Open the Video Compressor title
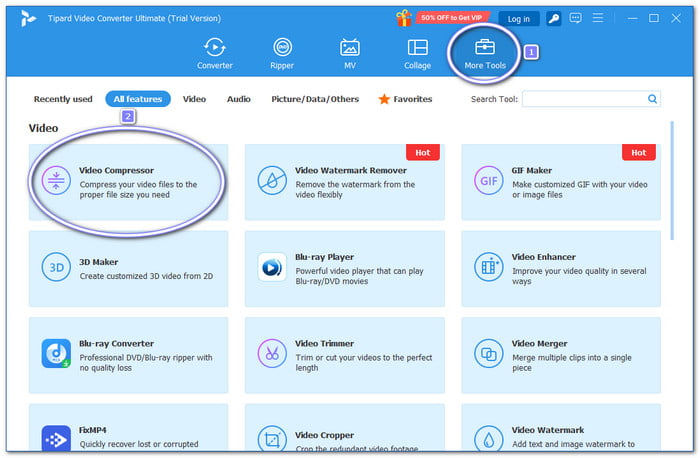The height and width of the screenshot is (458, 700). [x=117, y=171]
